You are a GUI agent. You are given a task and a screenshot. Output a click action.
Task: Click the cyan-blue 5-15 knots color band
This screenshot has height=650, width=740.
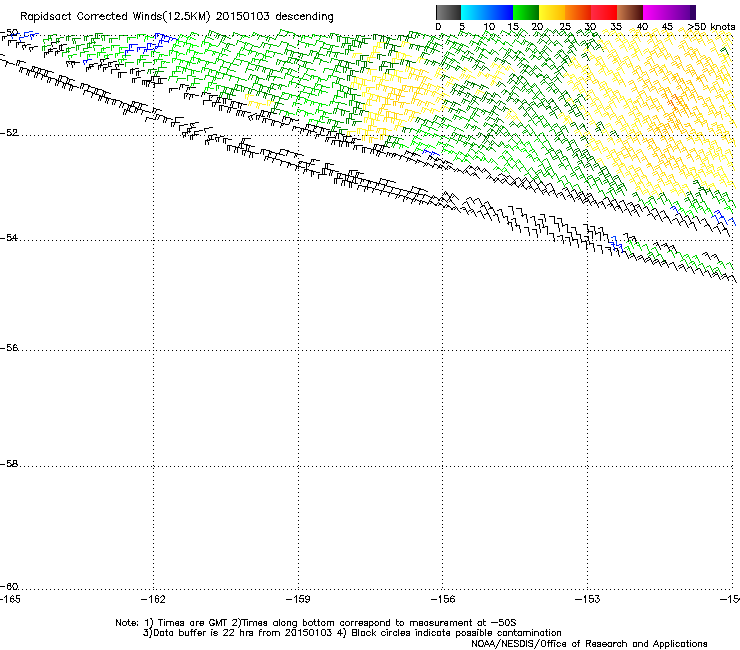click(487, 12)
